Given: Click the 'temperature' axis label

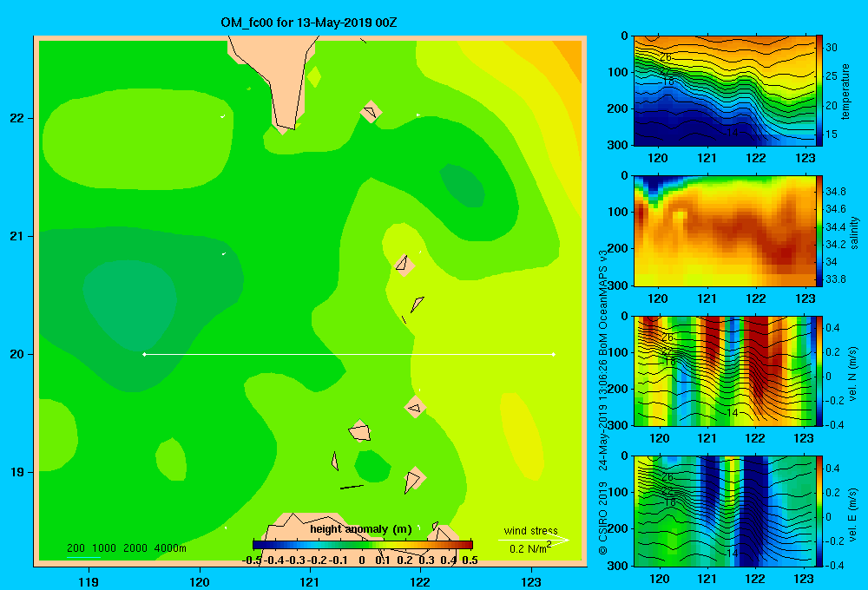Looking at the screenshot, I should (x=845, y=91).
